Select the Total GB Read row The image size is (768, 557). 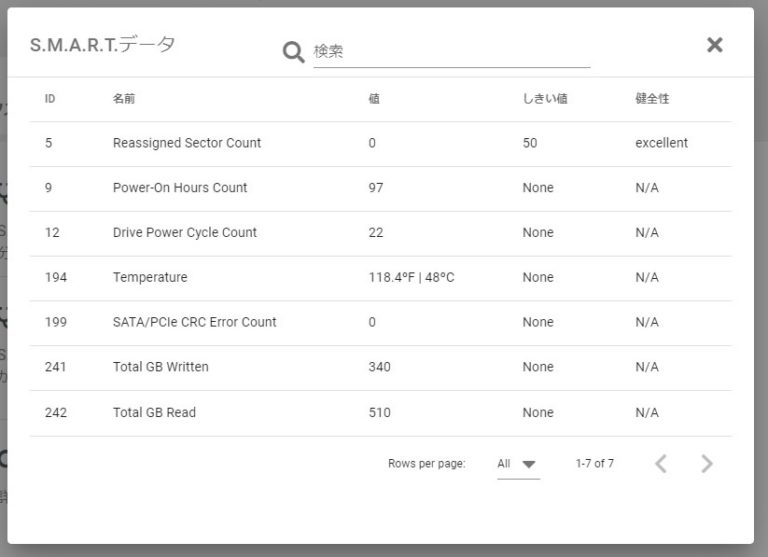coord(154,412)
